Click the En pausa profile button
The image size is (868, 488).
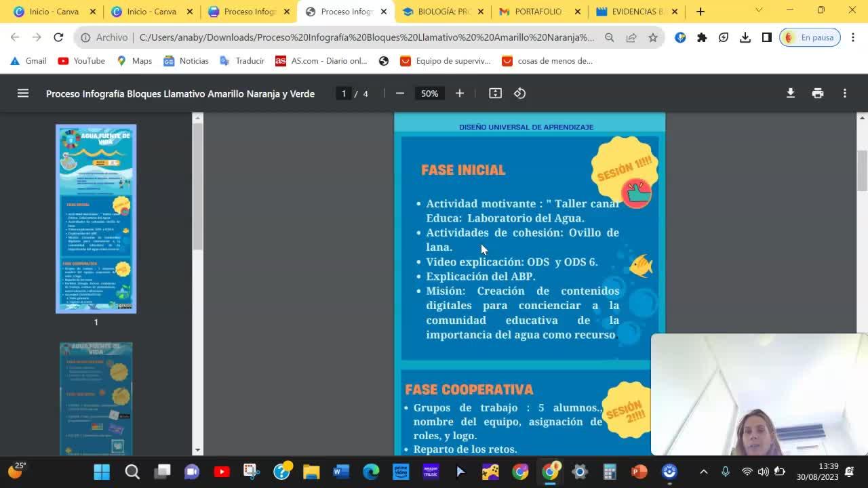[x=810, y=38]
